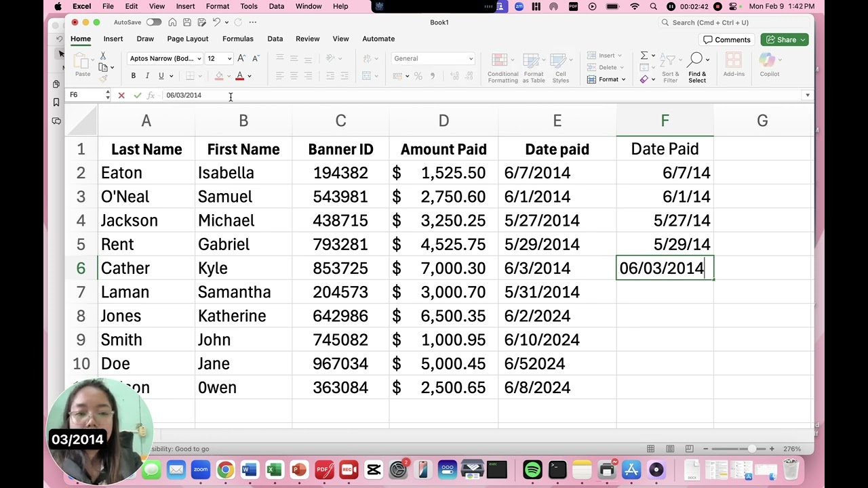The image size is (868, 488).
Task: Decrease font size with the smaller A
Action: coord(255,58)
